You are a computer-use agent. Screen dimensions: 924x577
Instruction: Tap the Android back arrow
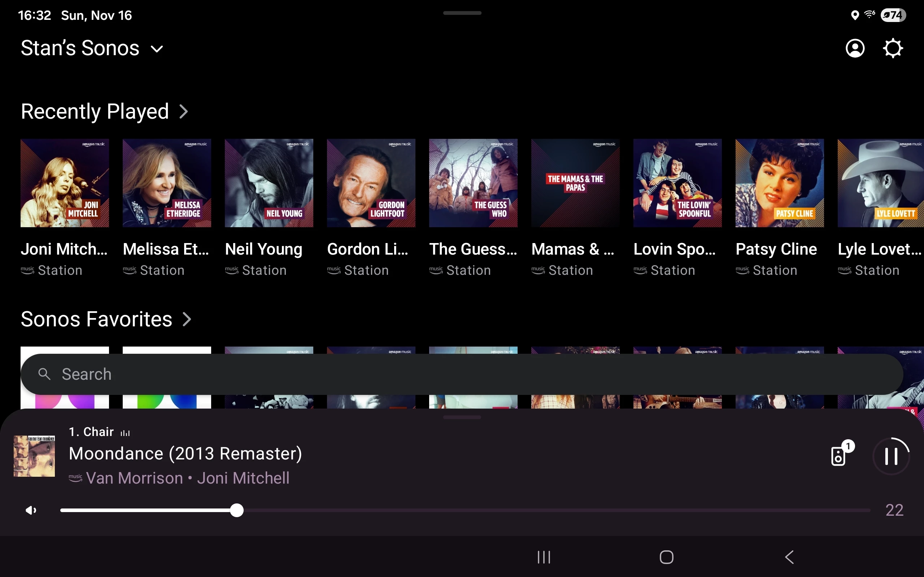click(x=789, y=557)
